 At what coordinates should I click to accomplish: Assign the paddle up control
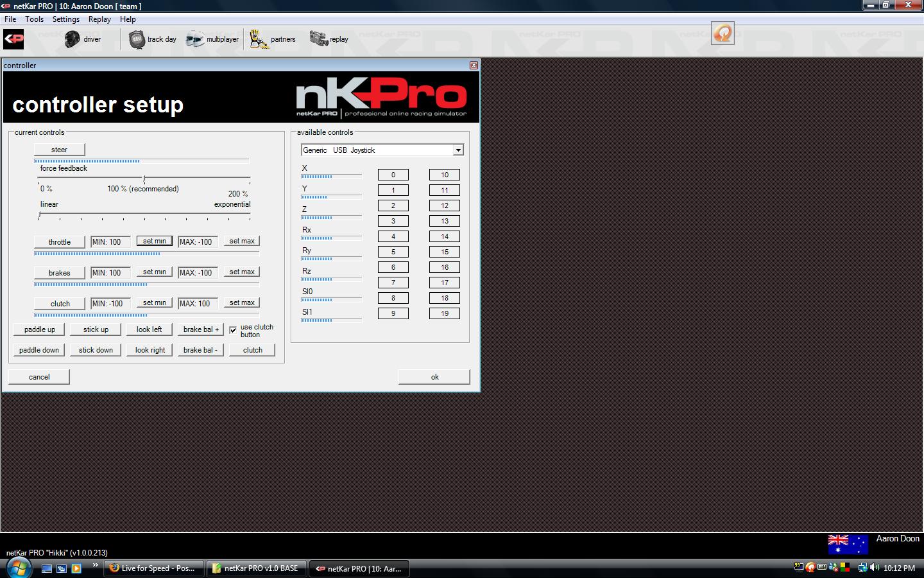[40, 329]
